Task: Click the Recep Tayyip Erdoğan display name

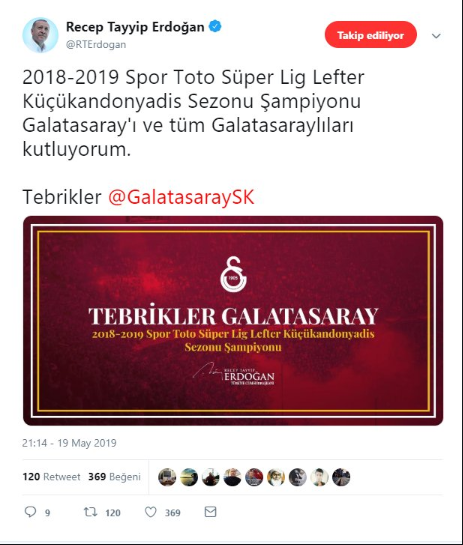Action: tap(135, 27)
